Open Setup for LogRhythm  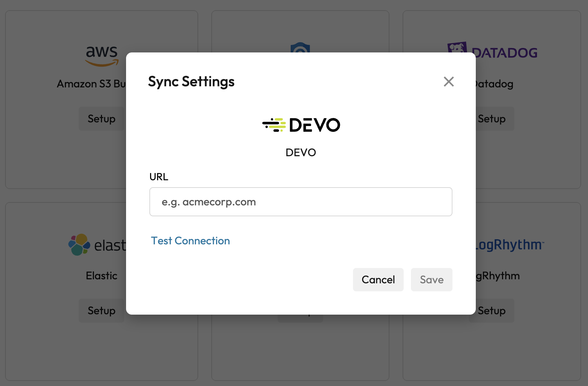click(492, 311)
